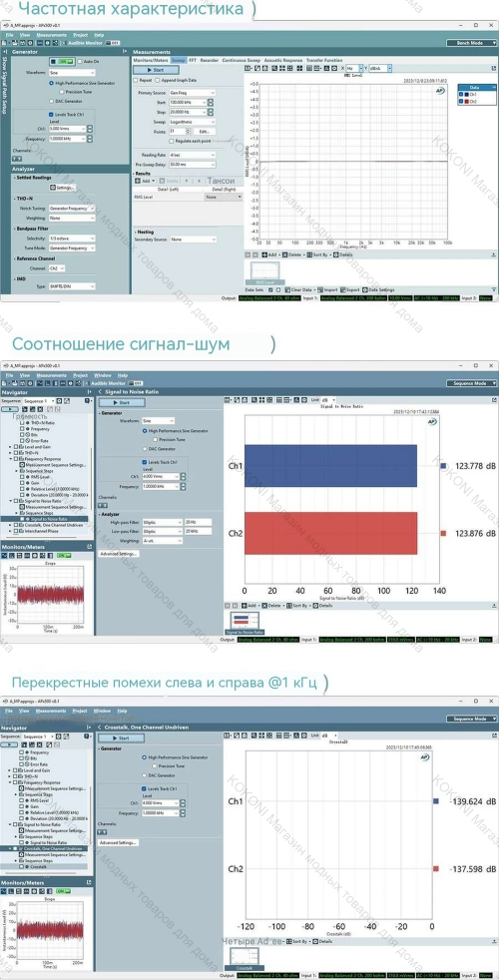Image resolution: width=499 pixels, height=980 pixels.
Task: Open the Notch Tuning dropdown
Action: point(71,209)
